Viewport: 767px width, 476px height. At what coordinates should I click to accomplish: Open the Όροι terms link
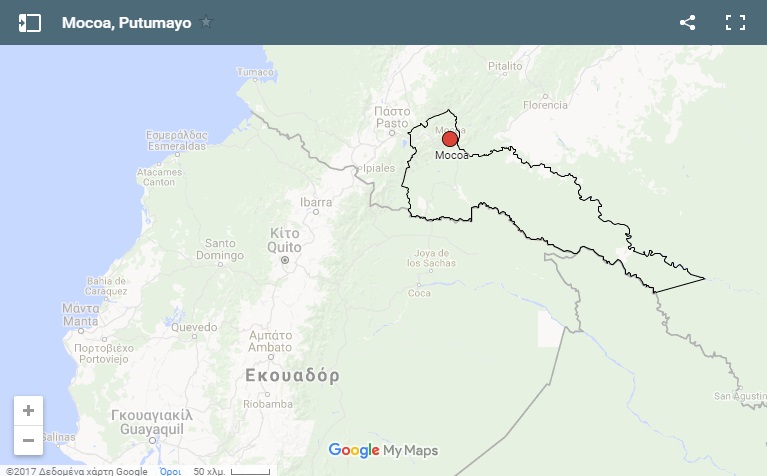pos(170,471)
